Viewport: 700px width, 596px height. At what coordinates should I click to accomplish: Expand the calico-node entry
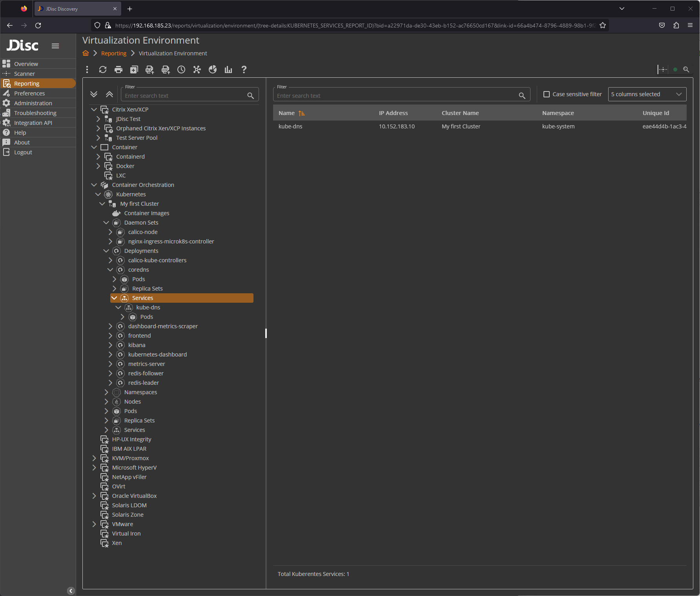coord(110,232)
